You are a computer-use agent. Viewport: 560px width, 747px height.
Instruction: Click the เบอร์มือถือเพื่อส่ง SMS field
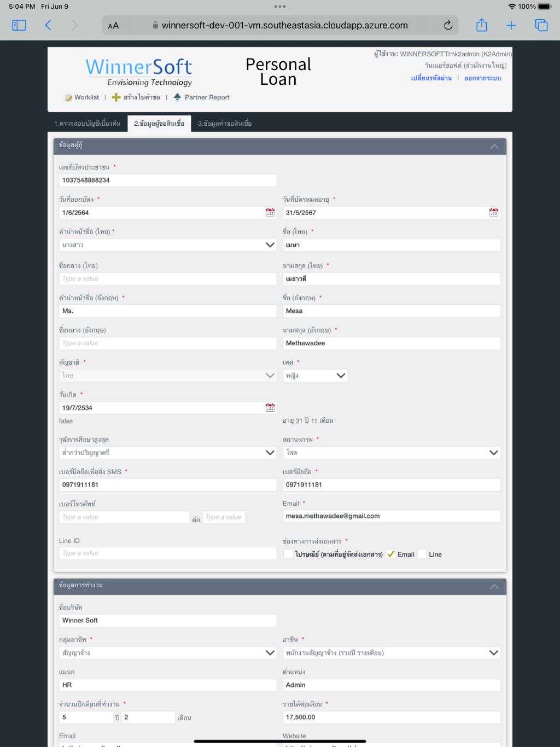point(168,485)
